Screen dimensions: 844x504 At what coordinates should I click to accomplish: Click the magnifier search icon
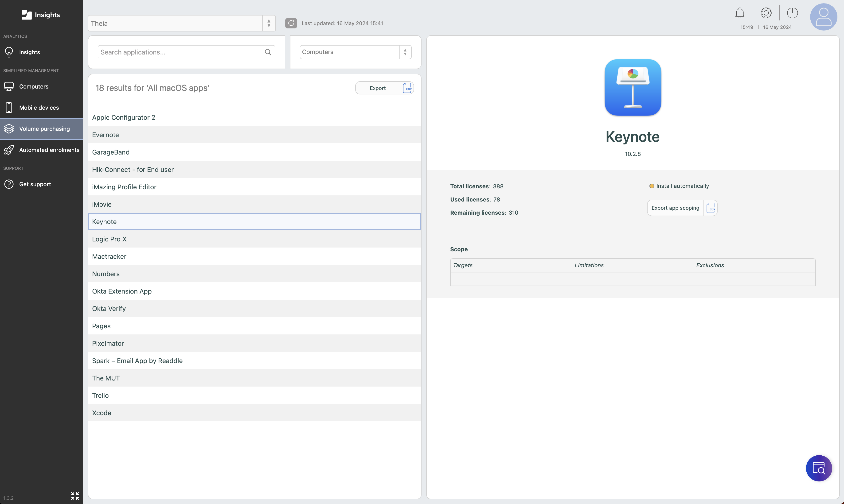click(x=268, y=52)
